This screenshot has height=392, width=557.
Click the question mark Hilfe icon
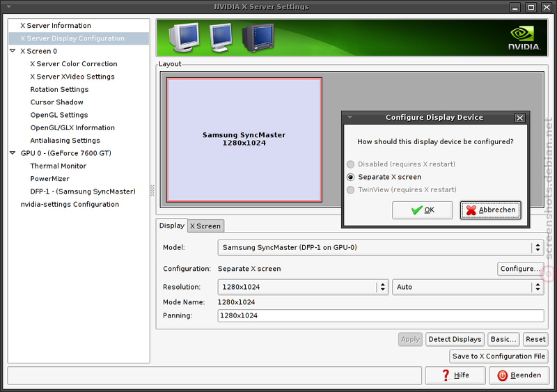446,375
